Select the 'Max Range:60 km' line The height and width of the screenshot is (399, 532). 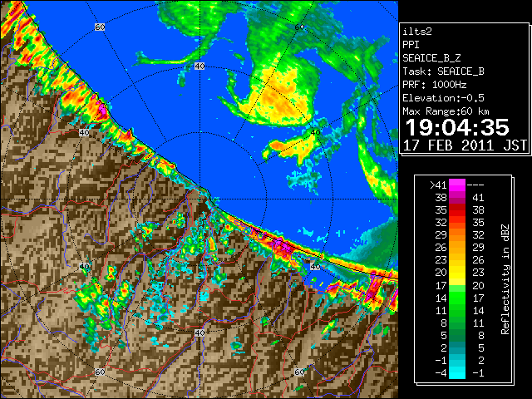[446, 111]
